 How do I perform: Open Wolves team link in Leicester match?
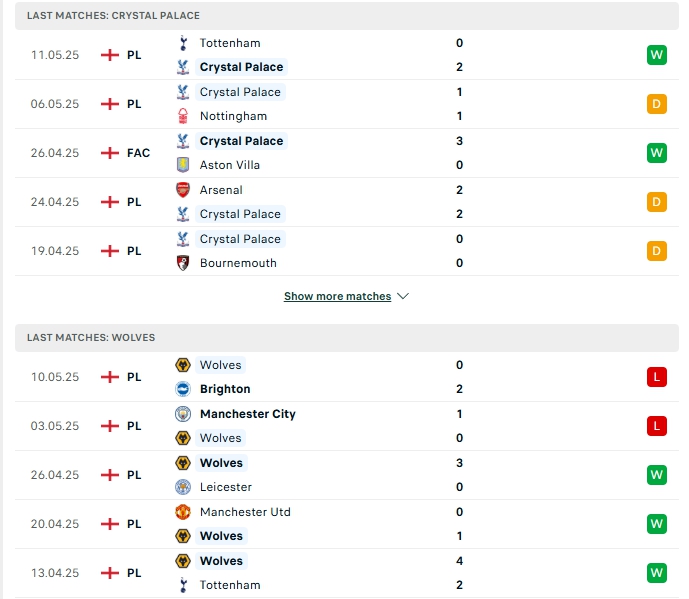(x=221, y=463)
